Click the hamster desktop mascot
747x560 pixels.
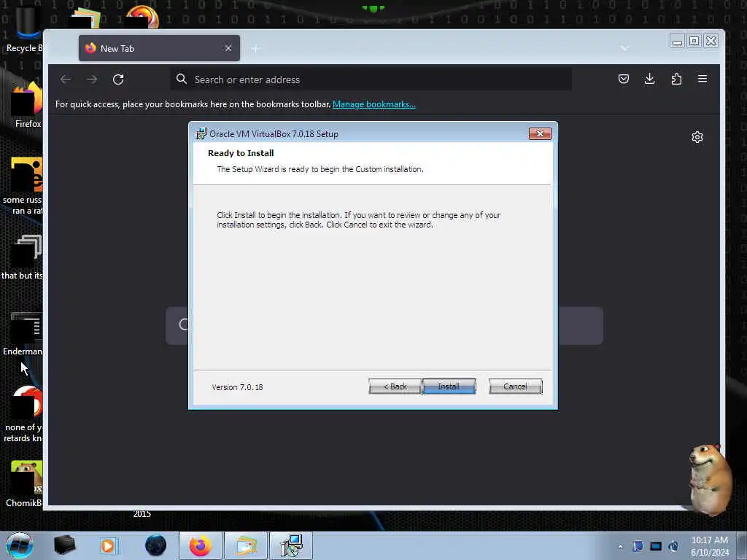point(710,480)
